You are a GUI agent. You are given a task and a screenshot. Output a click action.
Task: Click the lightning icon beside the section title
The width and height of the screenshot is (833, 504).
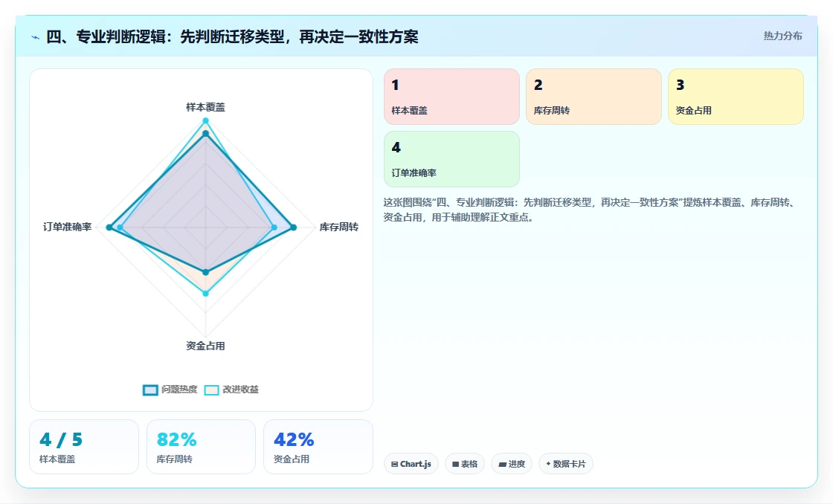tap(36, 37)
